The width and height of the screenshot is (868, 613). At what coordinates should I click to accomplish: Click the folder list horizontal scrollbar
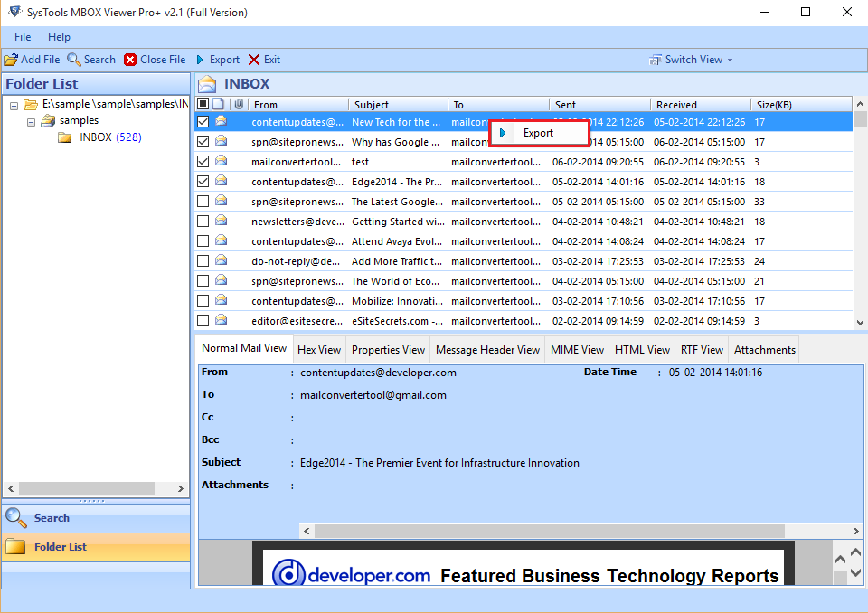coord(87,488)
